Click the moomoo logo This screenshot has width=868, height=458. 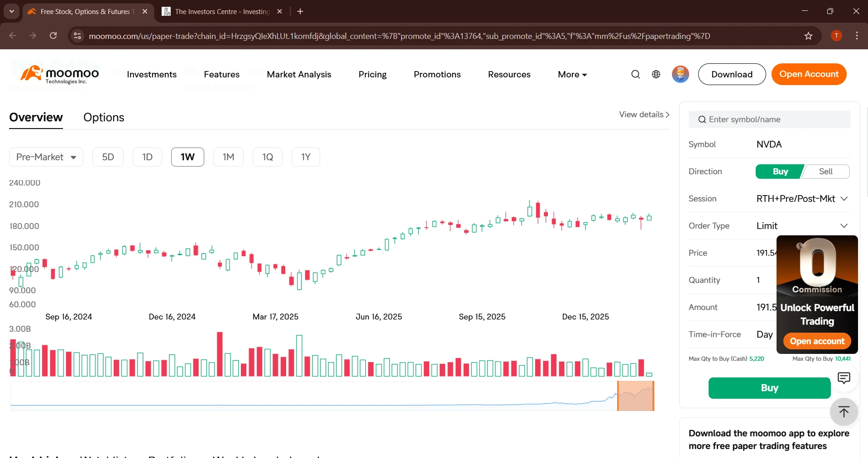click(59, 74)
